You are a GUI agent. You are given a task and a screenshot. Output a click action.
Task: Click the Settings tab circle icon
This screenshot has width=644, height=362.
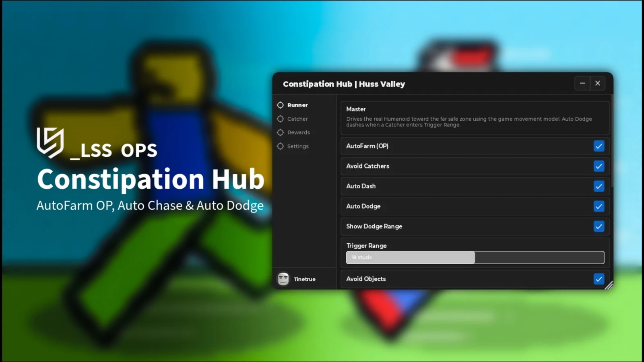coord(281,146)
